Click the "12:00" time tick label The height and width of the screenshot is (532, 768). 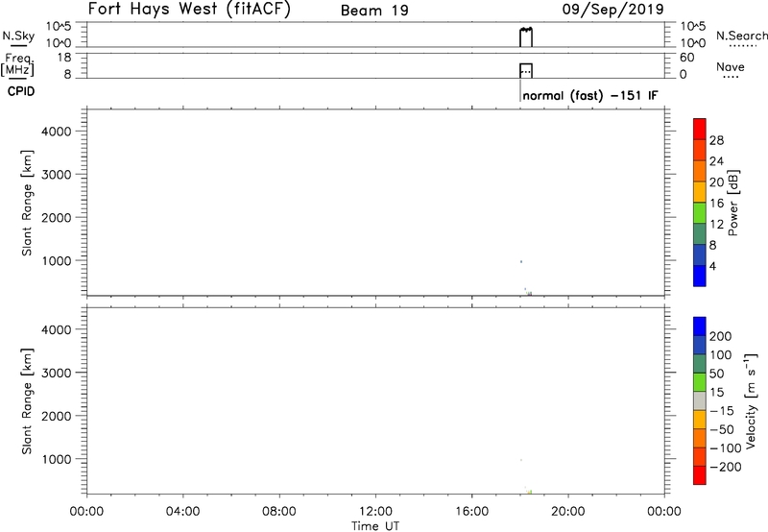[x=375, y=512]
